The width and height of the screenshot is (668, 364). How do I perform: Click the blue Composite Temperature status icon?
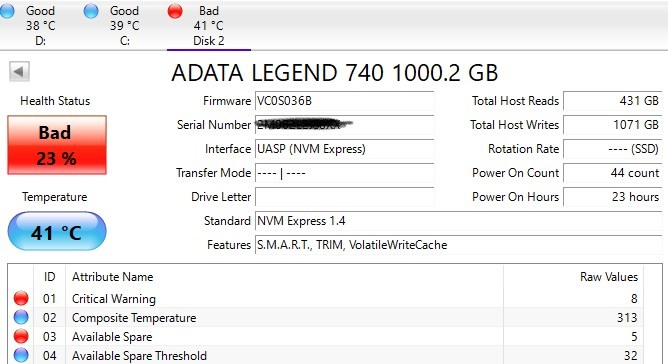[21, 318]
